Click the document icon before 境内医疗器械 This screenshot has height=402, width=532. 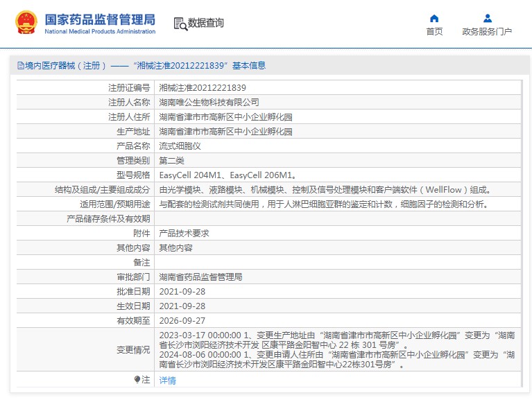coord(21,66)
